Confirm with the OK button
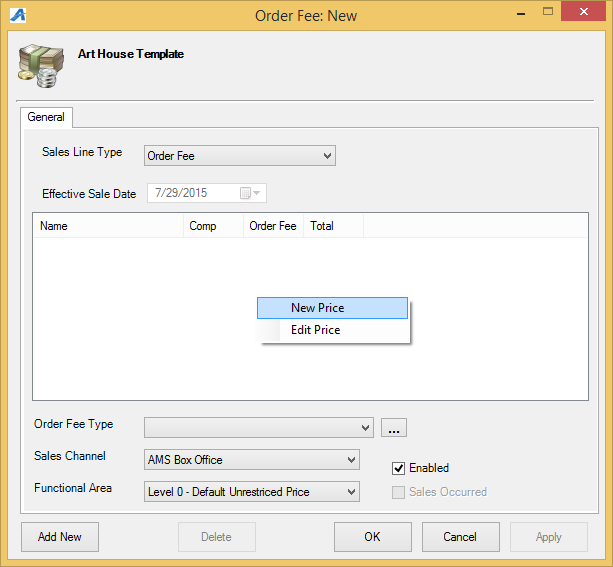Image resolution: width=613 pixels, height=567 pixels. click(x=373, y=537)
